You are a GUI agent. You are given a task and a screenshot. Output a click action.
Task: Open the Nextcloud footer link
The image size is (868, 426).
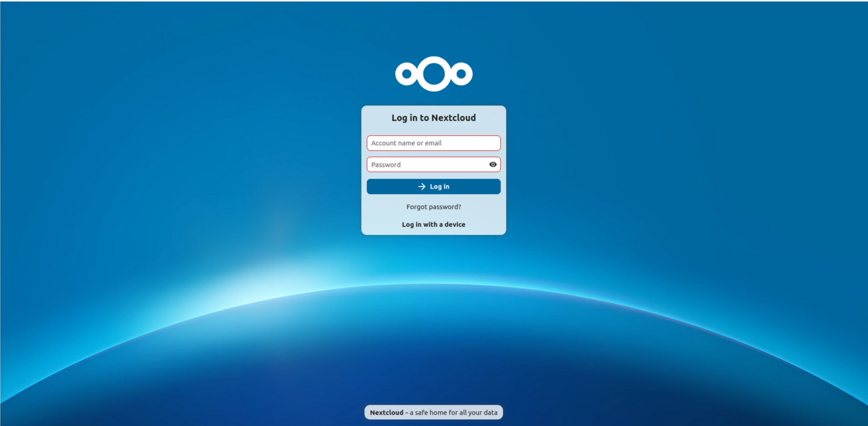pos(386,412)
